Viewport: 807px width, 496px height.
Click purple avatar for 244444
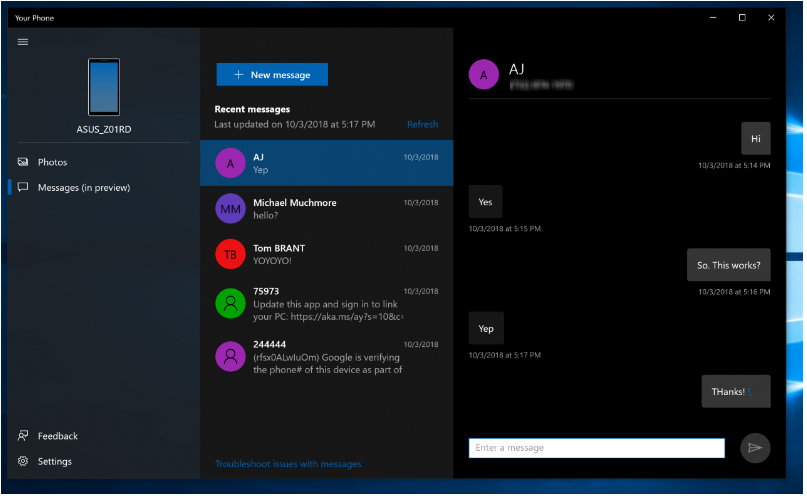tap(230, 357)
